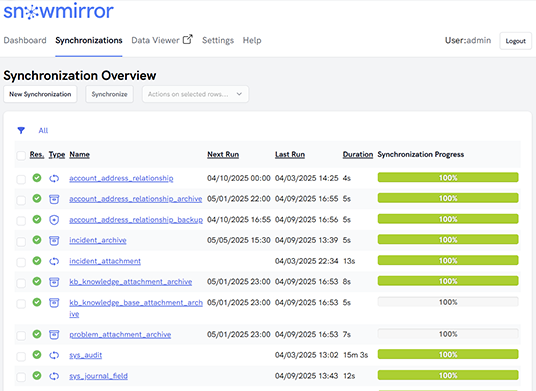The width and height of the screenshot is (536, 391).
Task: Check the sys_audit row checkbox
Action: (x=21, y=356)
